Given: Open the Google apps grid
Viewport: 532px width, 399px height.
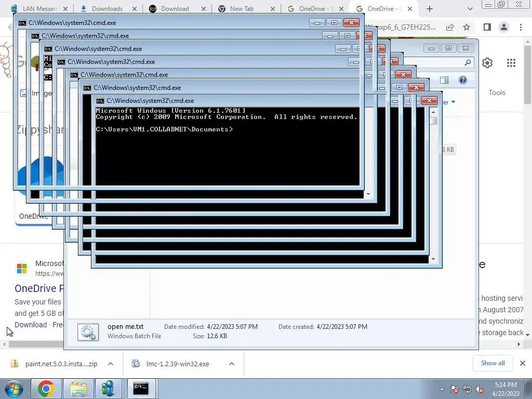Looking at the screenshot, I should 511,63.
